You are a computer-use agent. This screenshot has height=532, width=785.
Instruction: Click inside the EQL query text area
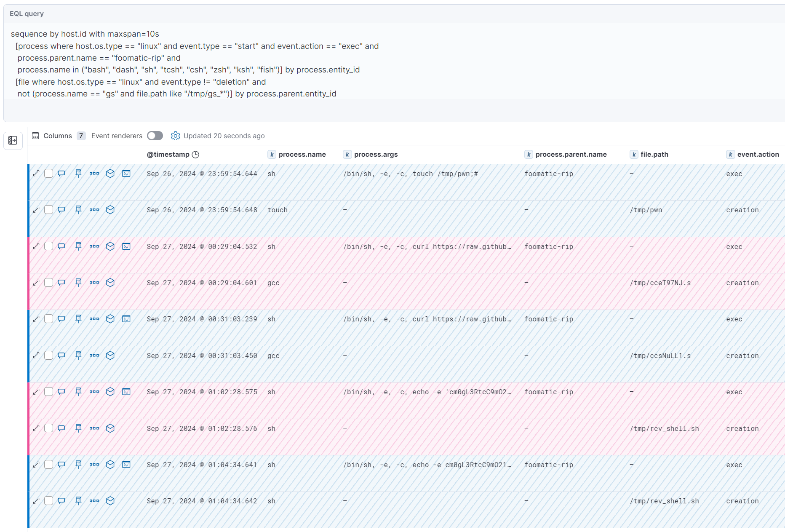(253, 64)
